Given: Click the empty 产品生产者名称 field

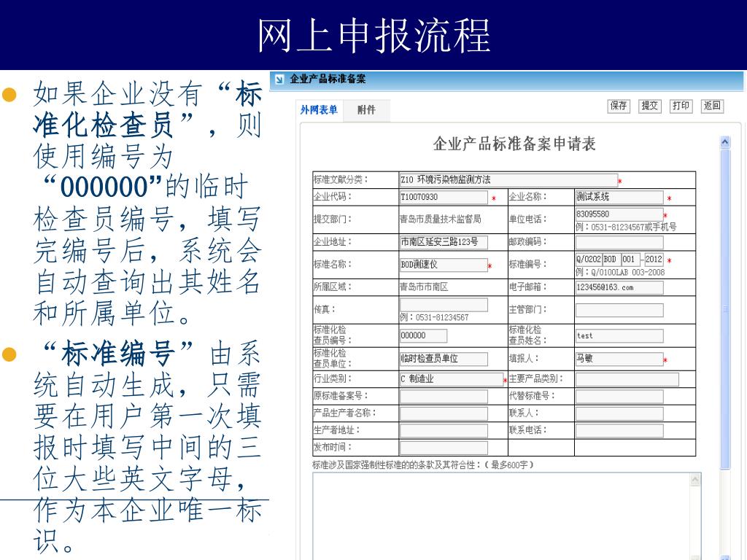Looking at the screenshot, I should pyautogui.click(x=444, y=413).
